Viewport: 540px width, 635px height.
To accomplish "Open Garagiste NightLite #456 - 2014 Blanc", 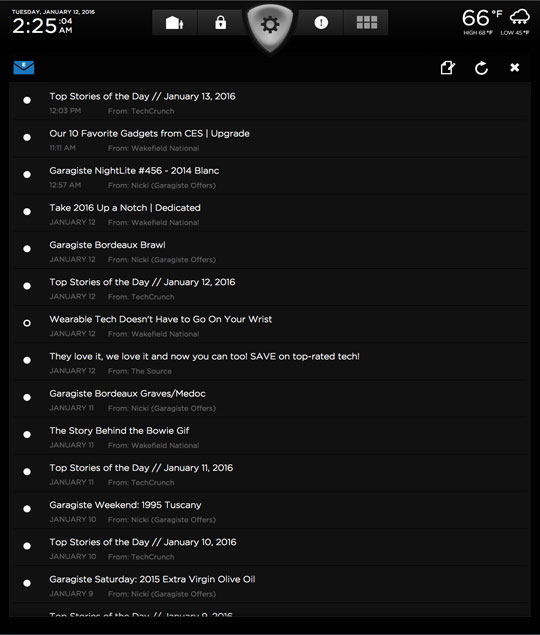I will (x=272, y=176).
